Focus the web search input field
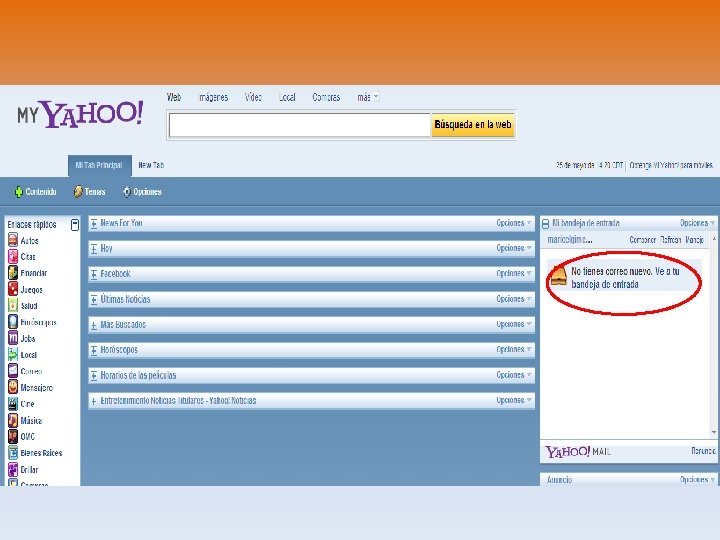 (299, 125)
